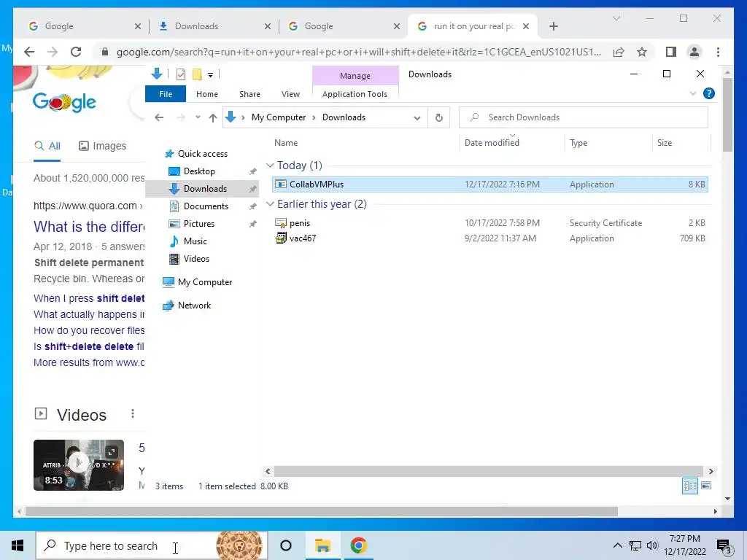Select Videos in navigation pane
The image size is (747, 560).
click(196, 259)
